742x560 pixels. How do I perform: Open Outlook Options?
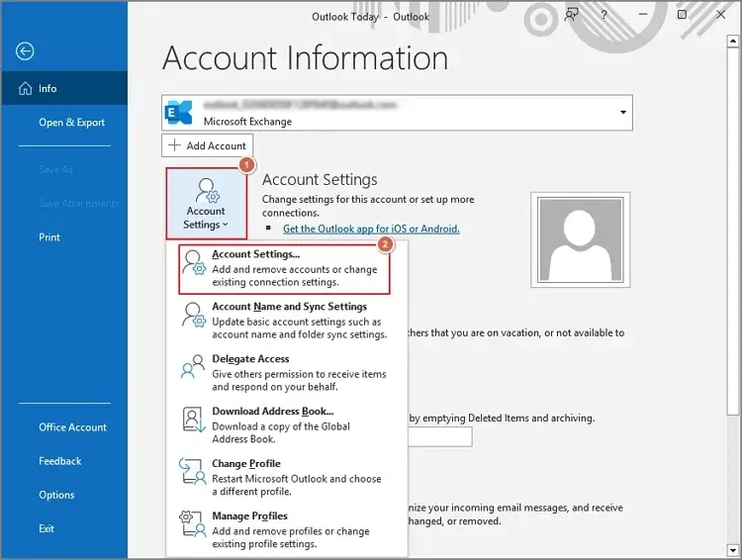(x=64, y=495)
